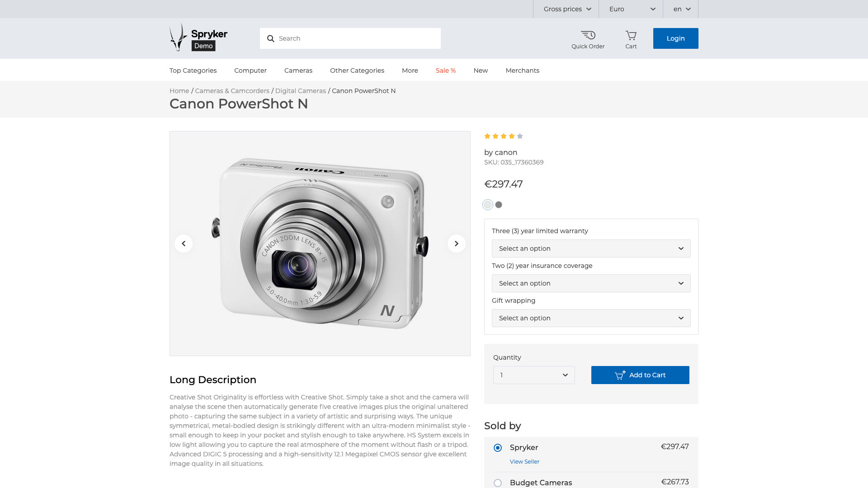Screen dimensions: 868x488
Task: Open the Quick Order icon
Action: tap(588, 39)
